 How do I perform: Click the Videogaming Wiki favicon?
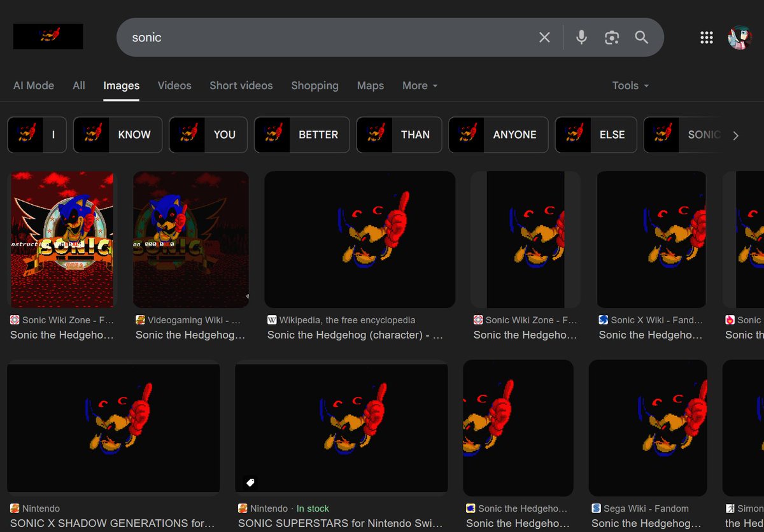click(x=141, y=320)
